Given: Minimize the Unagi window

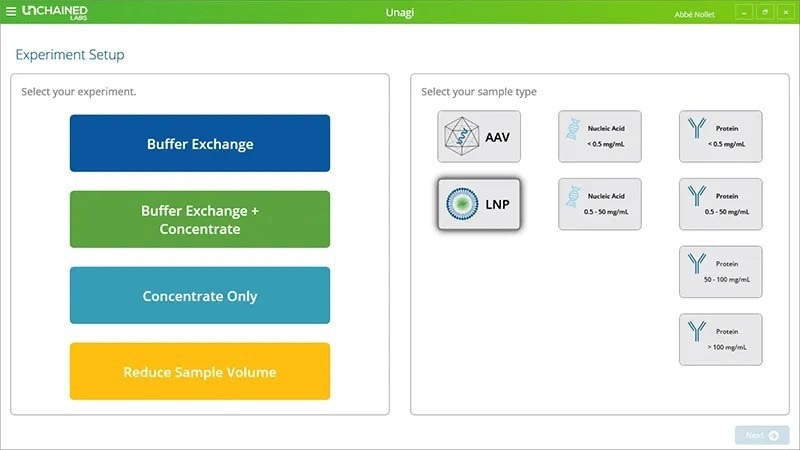Looking at the screenshot, I should 745,12.
